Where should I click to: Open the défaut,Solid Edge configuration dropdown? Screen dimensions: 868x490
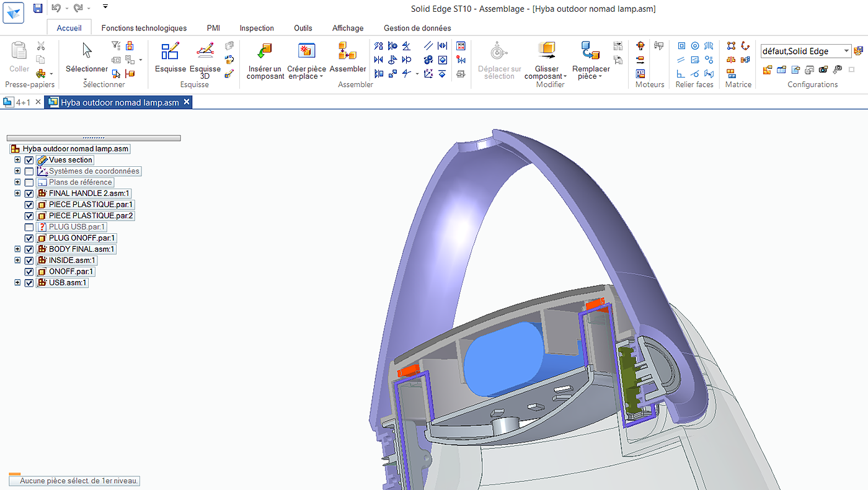click(x=846, y=51)
